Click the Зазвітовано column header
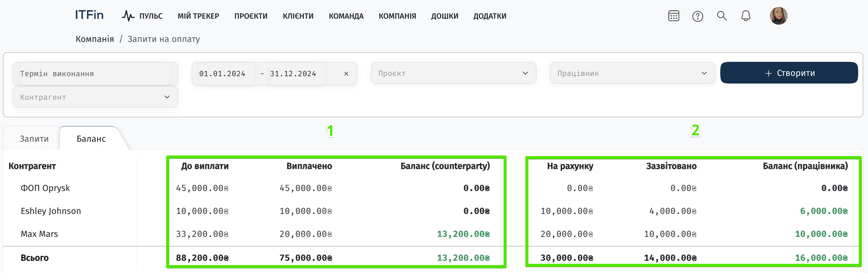Viewport: 868px width, 273px height. 671,166
